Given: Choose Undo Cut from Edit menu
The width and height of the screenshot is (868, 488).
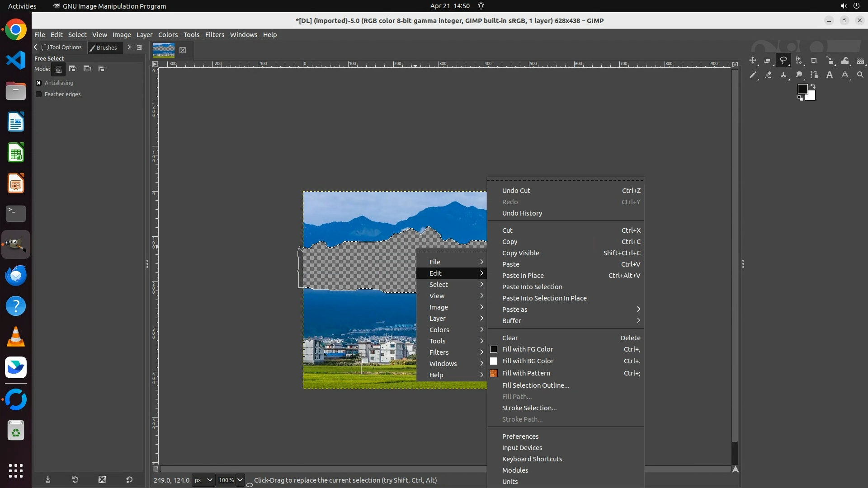Looking at the screenshot, I should coord(516,191).
